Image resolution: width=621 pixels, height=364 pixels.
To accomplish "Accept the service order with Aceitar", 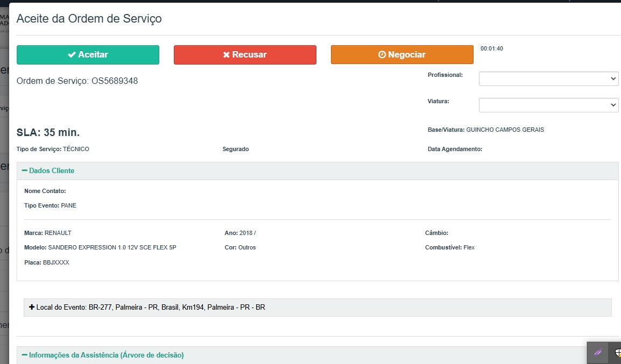I will tap(88, 55).
